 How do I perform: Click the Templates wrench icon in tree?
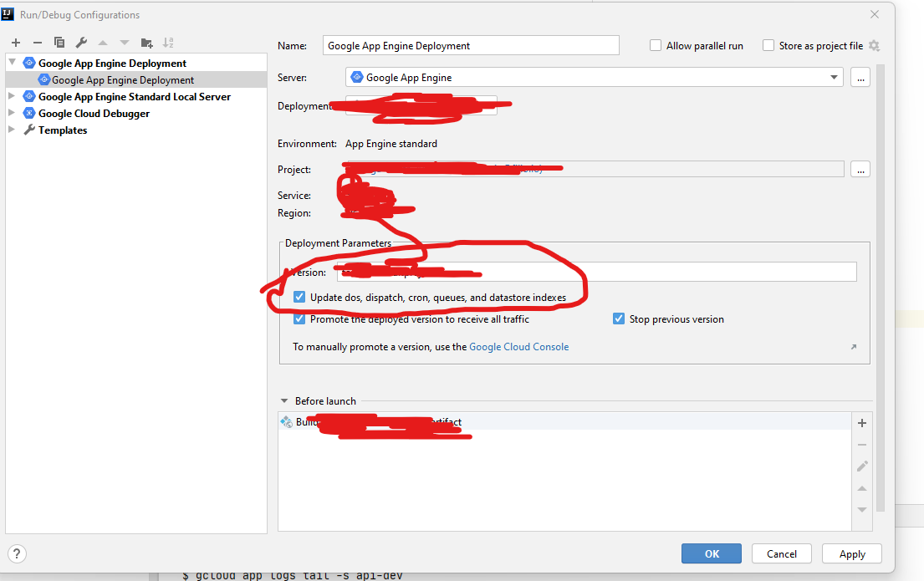pyautogui.click(x=29, y=130)
